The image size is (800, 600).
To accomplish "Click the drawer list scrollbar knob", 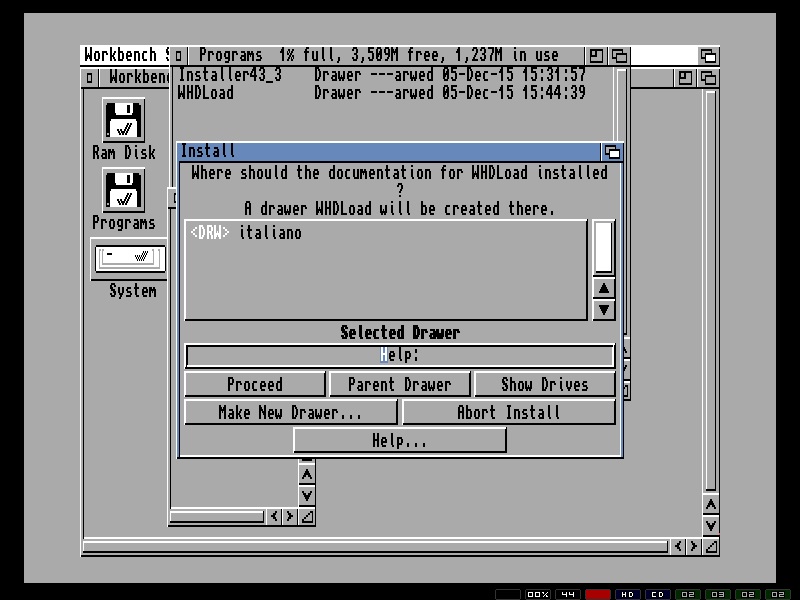I will click(604, 247).
